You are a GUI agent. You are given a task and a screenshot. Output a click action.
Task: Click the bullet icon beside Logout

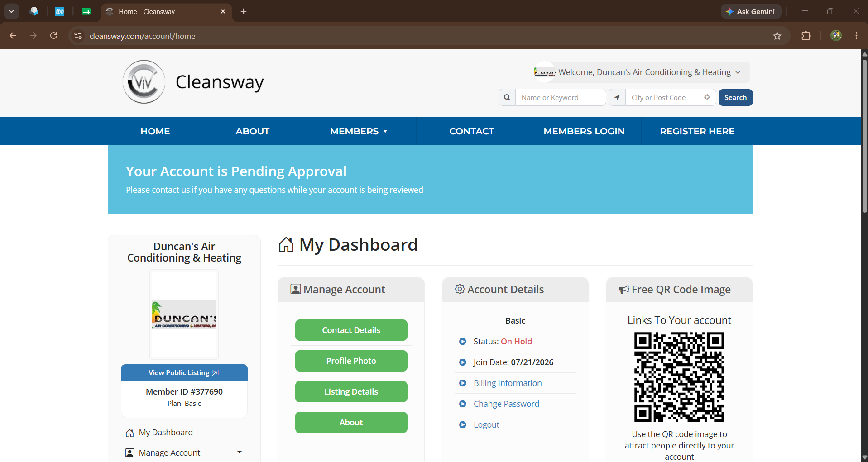click(463, 425)
